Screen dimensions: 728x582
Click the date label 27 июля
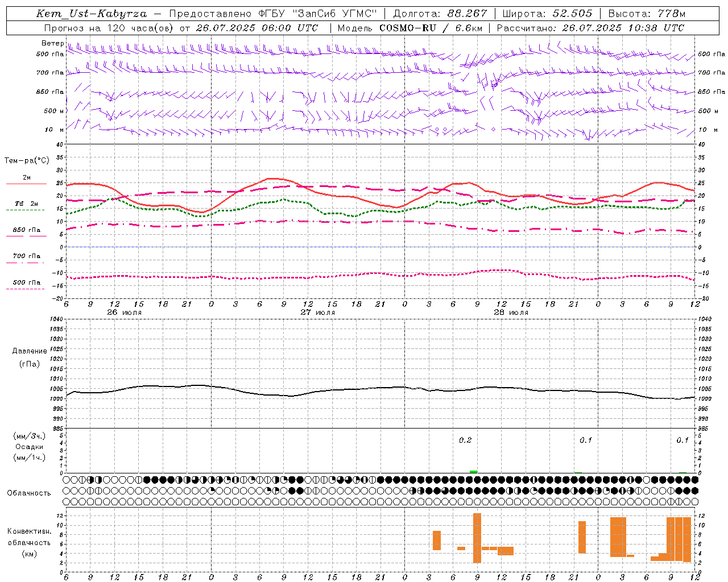click(x=318, y=313)
